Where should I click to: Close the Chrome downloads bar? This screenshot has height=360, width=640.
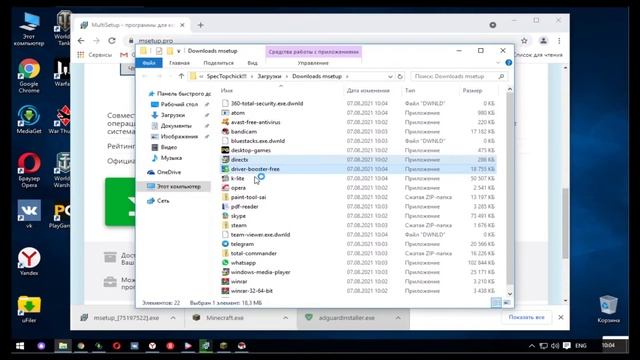[561, 317]
